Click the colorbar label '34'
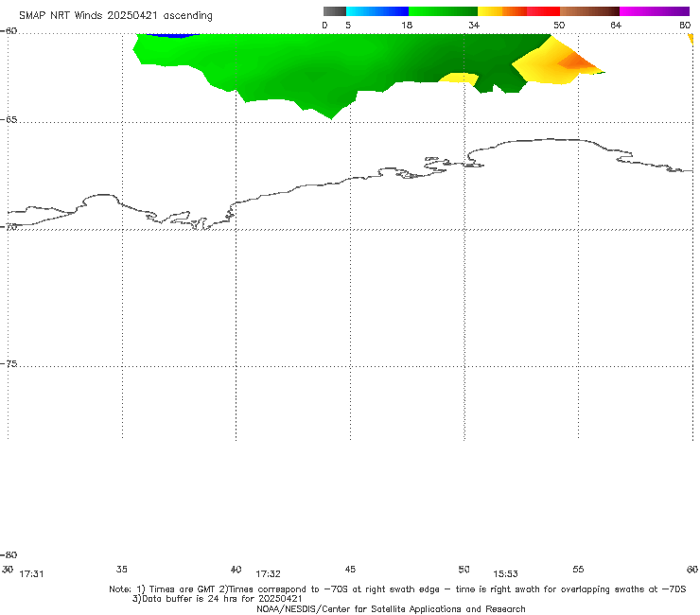Screen dimensions: 700x615 pyautogui.click(x=474, y=25)
